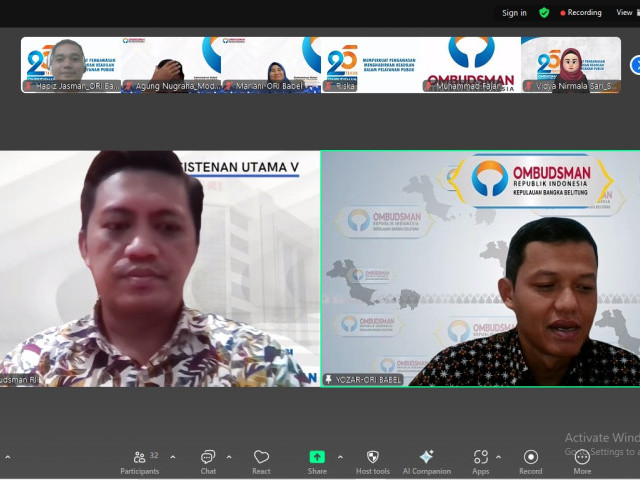640x480 pixels.
Task: Toggle meeting recording with Record button
Action: click(530, 460)
